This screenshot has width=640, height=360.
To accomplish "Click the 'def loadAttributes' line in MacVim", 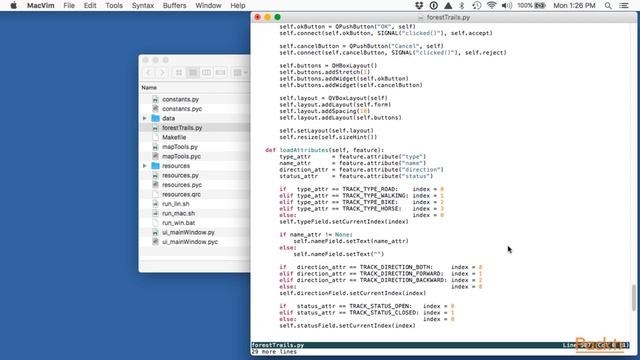I will click(x=324, y=150).
